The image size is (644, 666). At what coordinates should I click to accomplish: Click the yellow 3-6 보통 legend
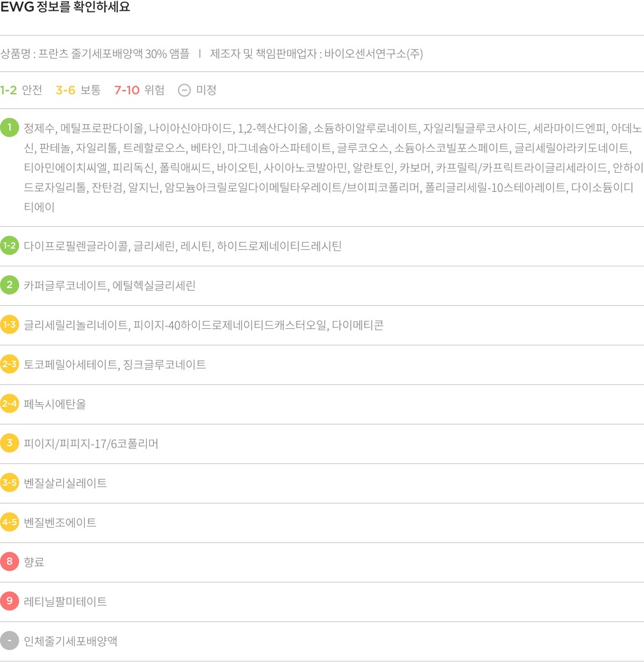[78, 90]
